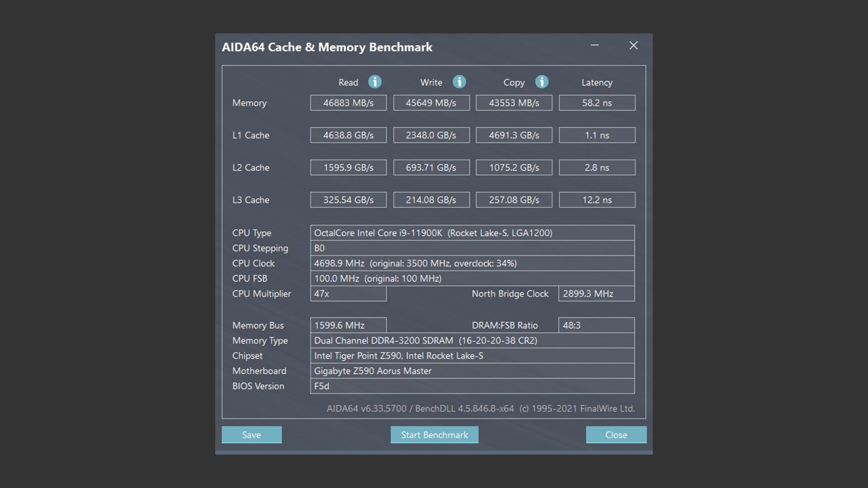Click the DRAM:FSB Ratio label
The width and height of the screenshot is (868, 488).
pyautogui.click(x=505, y=325)
